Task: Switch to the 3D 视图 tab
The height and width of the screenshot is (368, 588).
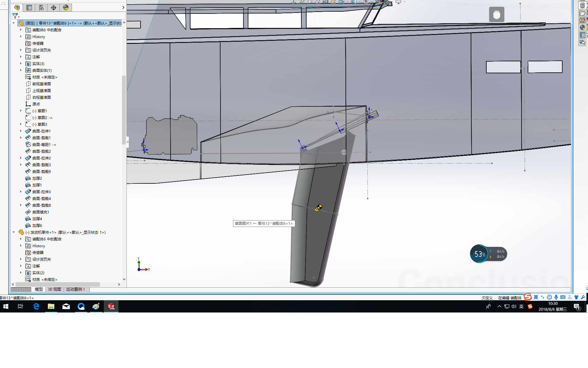Action: (55, 289)
